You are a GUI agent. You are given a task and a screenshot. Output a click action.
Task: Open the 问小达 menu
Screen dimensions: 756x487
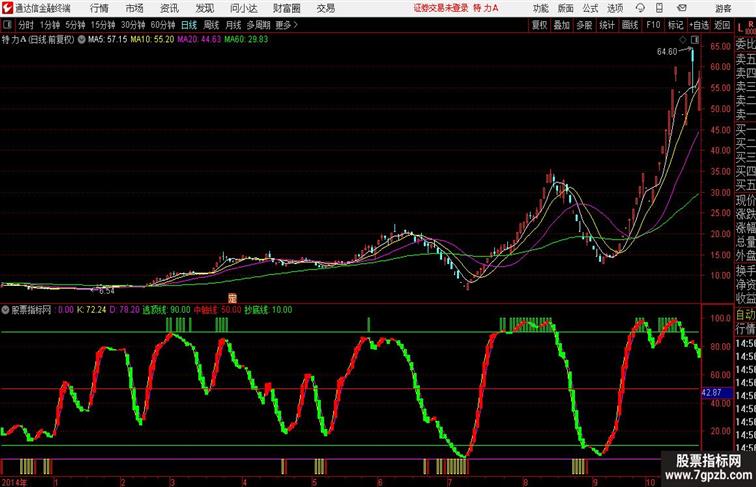point(243,8)
